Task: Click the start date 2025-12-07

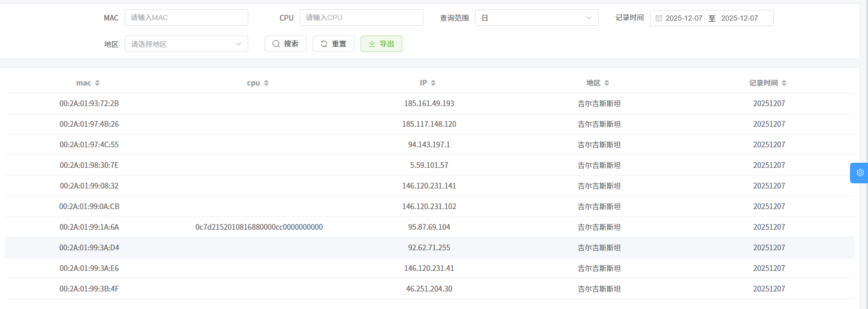Action: [684, 18]
